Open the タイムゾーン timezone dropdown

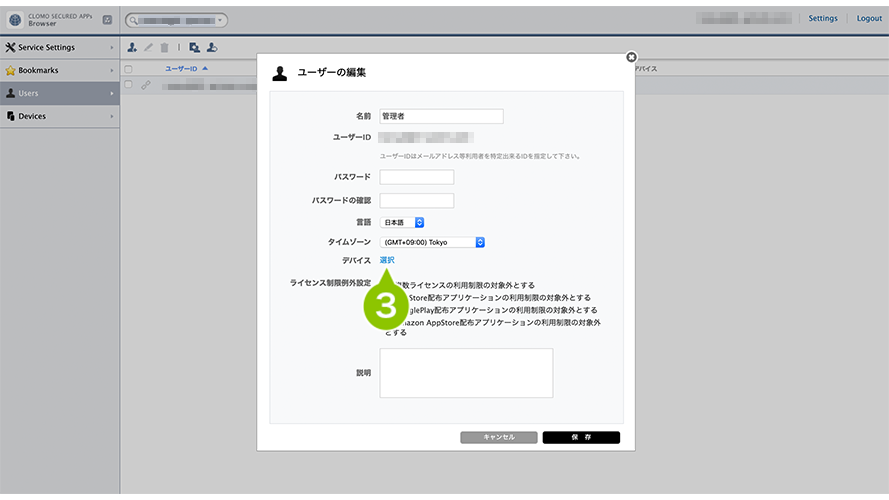click(432, 242)
